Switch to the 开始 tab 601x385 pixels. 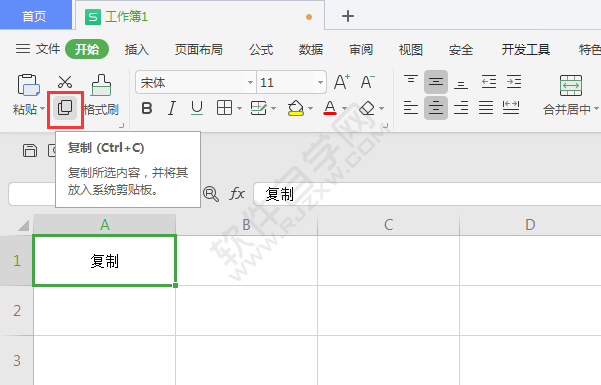click(87, 49)
